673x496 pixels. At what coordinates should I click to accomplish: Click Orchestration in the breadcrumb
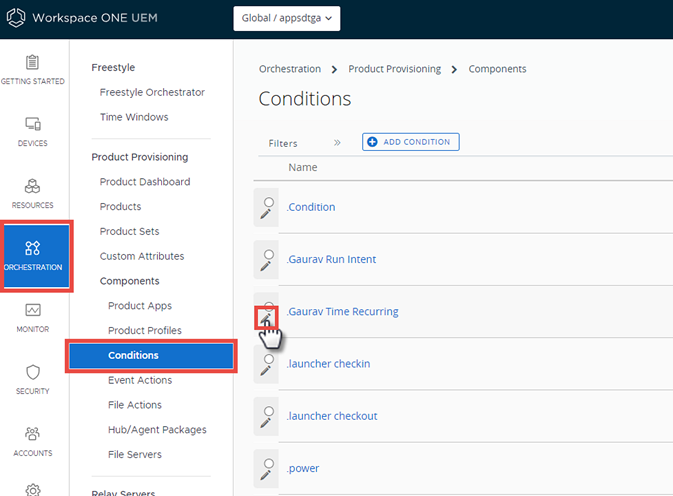[x=290, y=69]
